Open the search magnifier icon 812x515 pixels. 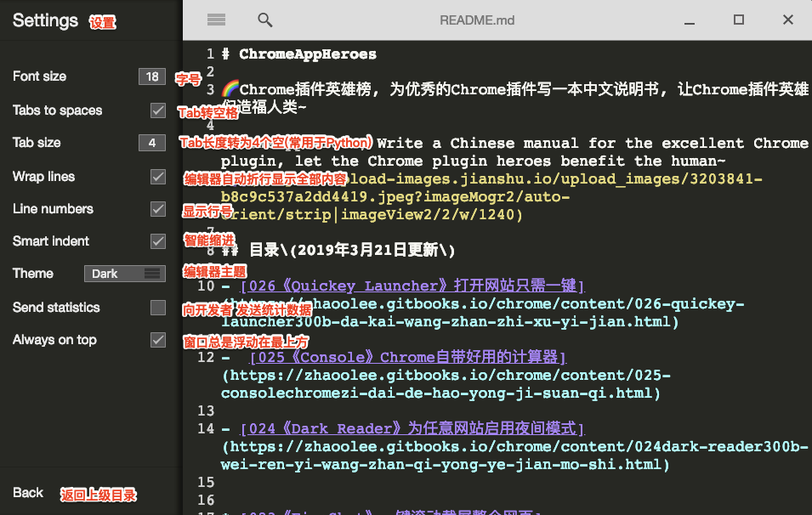[264, 20]
